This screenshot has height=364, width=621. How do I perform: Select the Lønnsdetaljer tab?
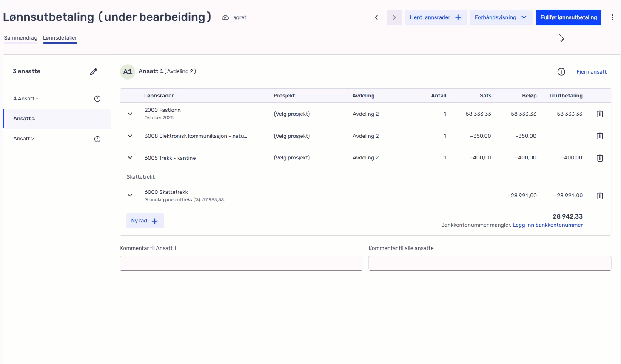60,38
